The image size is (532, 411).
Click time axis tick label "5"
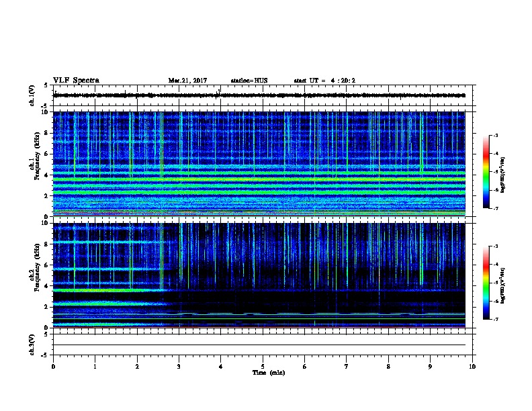click(x=263, y=367)
